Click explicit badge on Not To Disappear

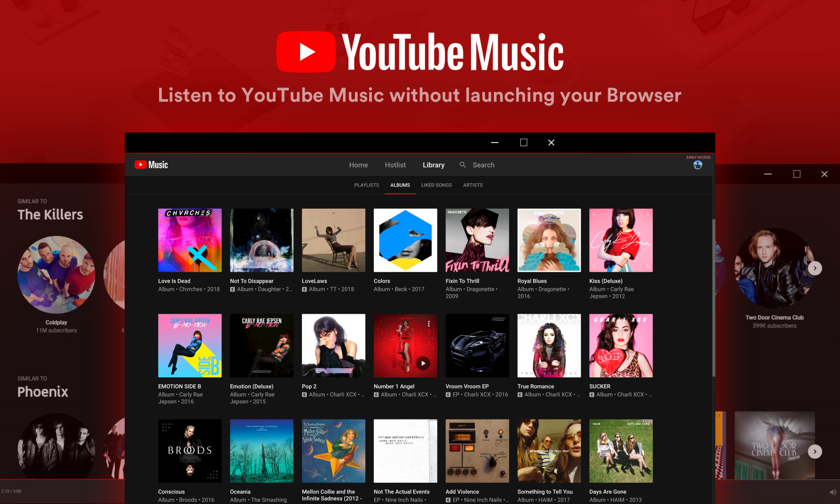(x=233, y=289)
